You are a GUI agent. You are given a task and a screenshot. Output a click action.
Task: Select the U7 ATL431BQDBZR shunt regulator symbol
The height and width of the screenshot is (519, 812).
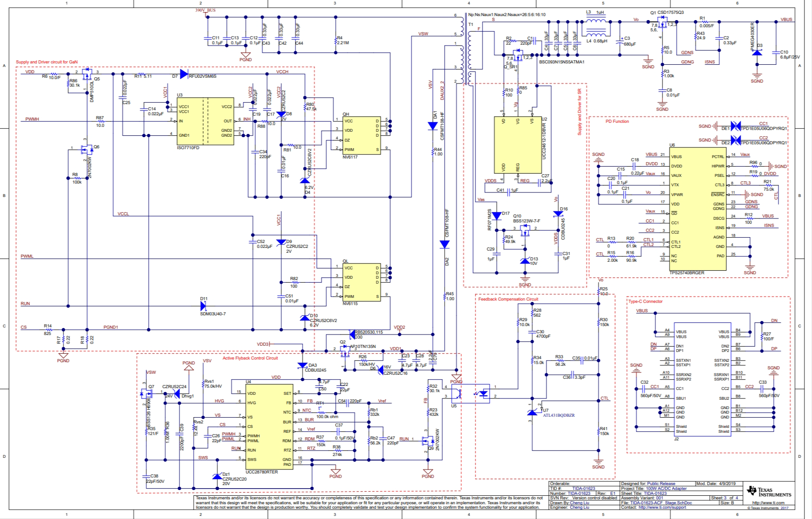coord(533,411)
